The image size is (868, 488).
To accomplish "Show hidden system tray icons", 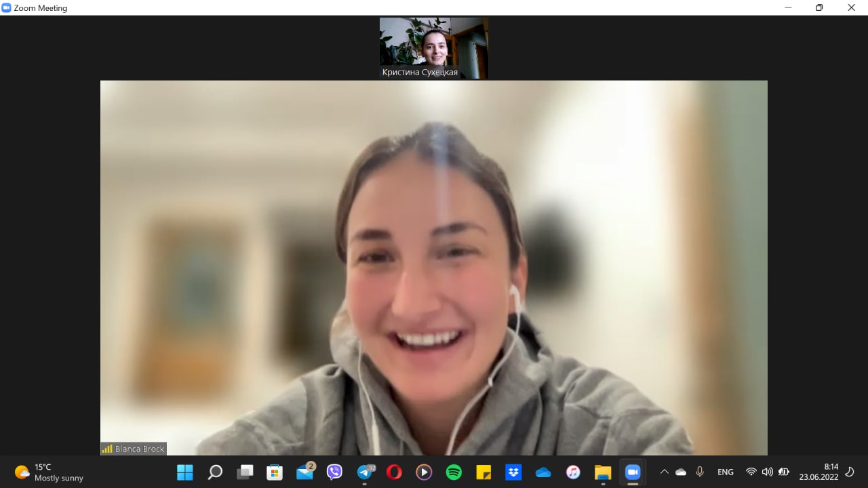I will pos(664,472).
